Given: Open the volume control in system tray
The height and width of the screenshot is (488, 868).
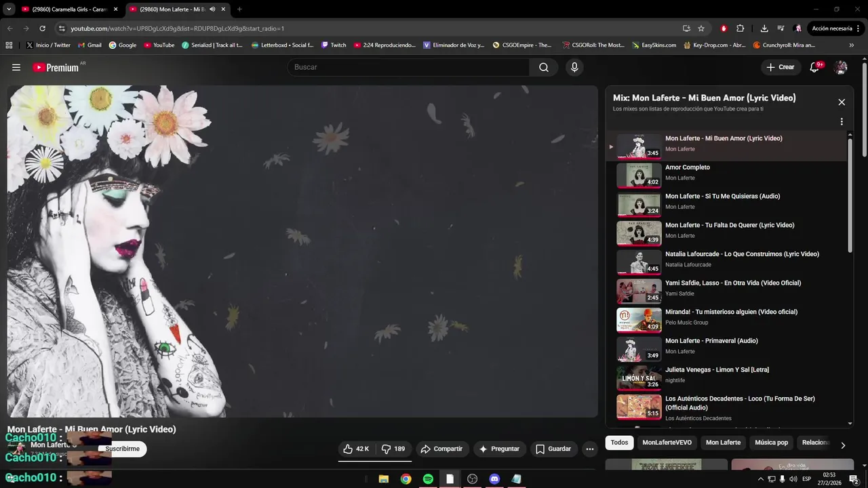Looking at the screenshot, I should (793, 479).
